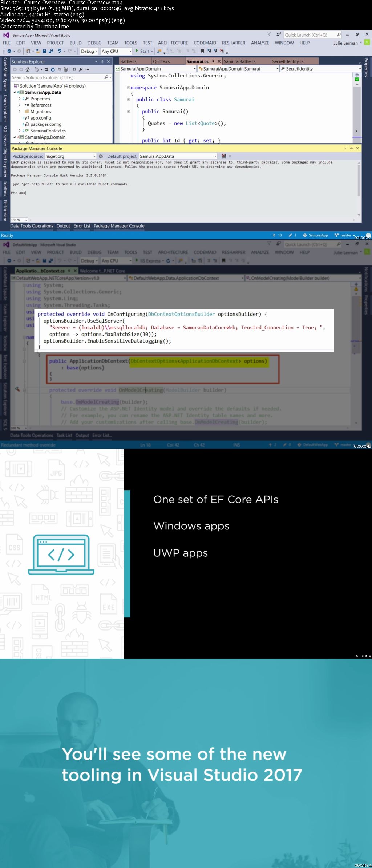Open Task List tab in DefaultWebApp window
Screen dimensions: 372x868
(x=64, y=435)
